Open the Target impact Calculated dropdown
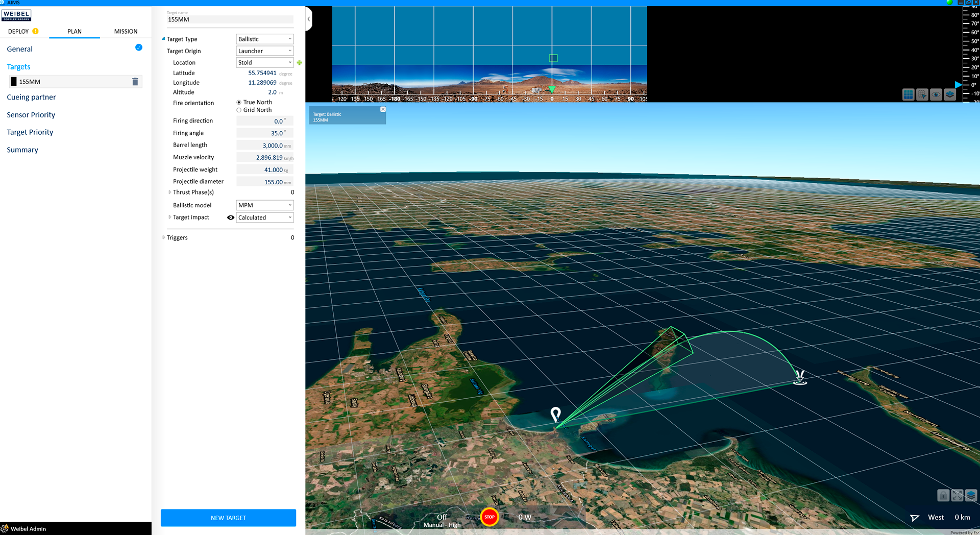The height and width of the screenshot is (535, 980). (x=265, y=217)
